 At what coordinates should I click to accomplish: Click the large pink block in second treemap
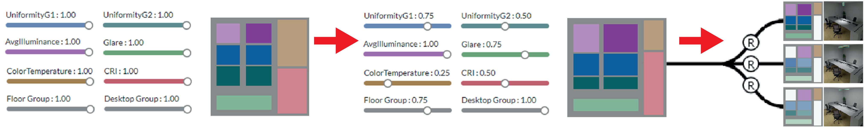tap(653, 83)
